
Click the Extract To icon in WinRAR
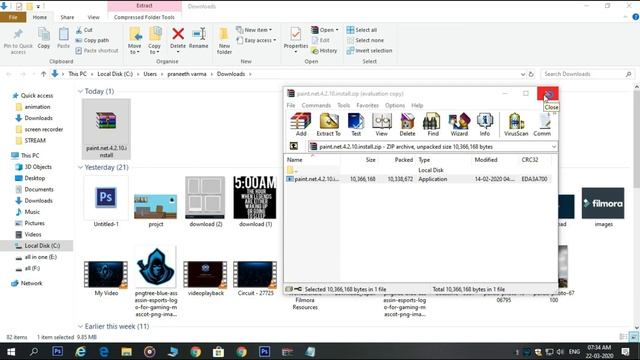[329, 125]
